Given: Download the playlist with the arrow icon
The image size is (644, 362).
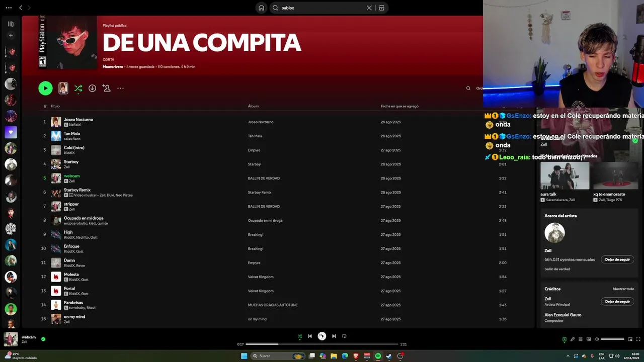Looking at the screenshot, I should pos(92,88).
